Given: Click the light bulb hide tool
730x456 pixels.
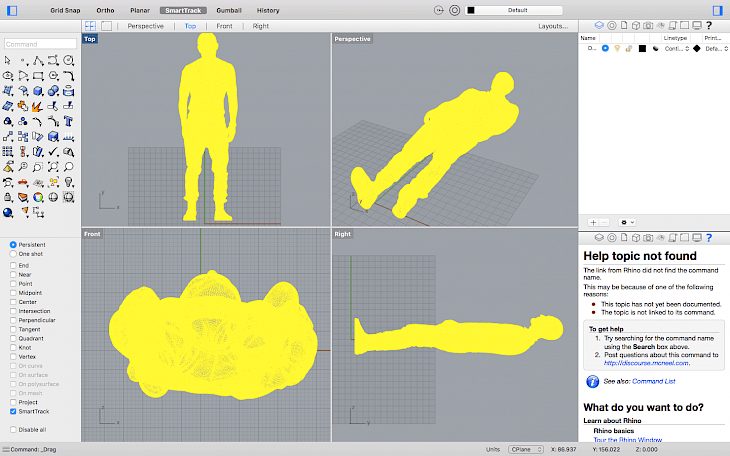Looking at the screenshot, I should (x=68, y=182).
